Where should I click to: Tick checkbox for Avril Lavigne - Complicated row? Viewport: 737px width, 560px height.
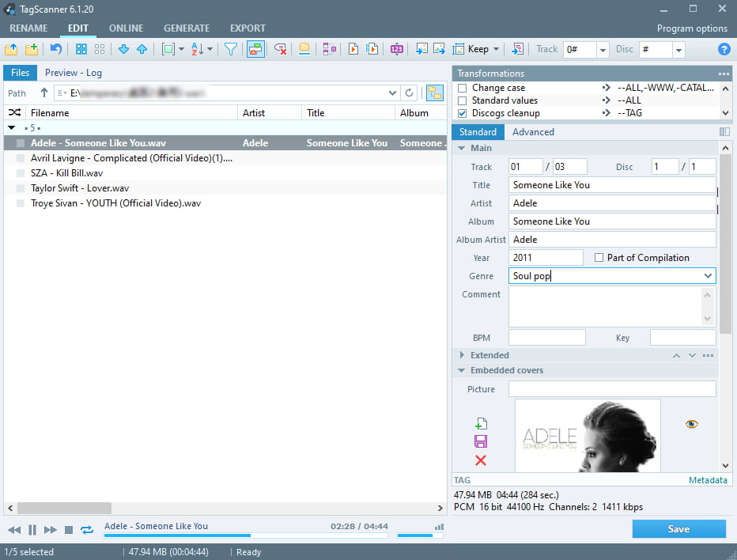click(x=21, y=158)
